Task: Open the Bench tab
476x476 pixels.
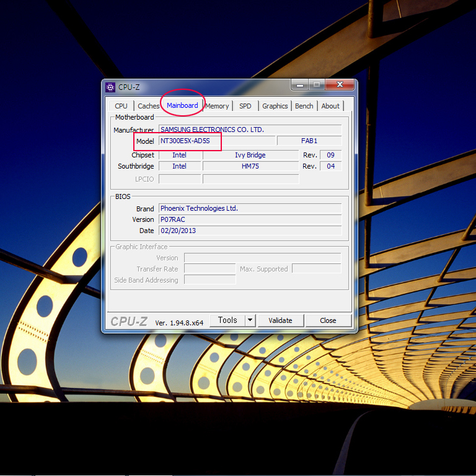Action: tap(304, 106)
